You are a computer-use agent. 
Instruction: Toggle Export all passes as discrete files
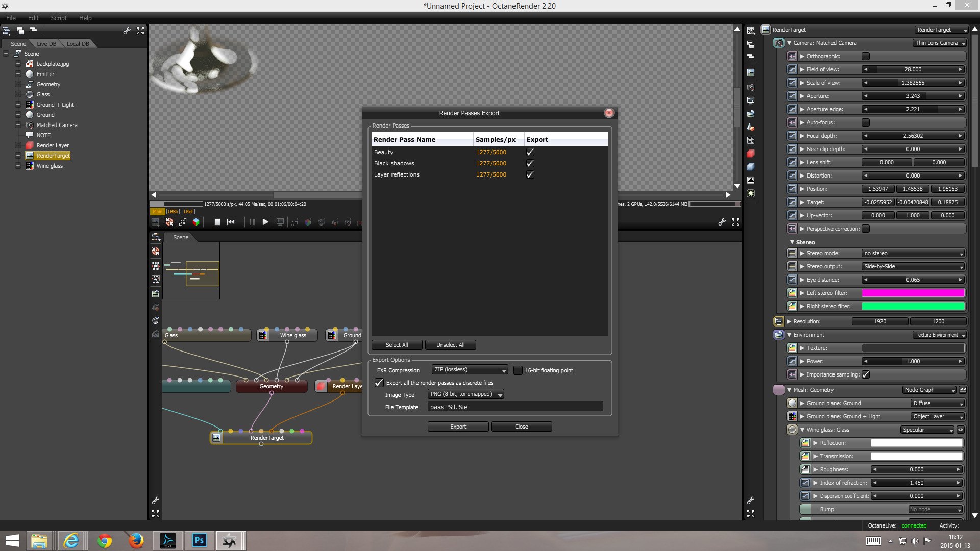point(379,383)
